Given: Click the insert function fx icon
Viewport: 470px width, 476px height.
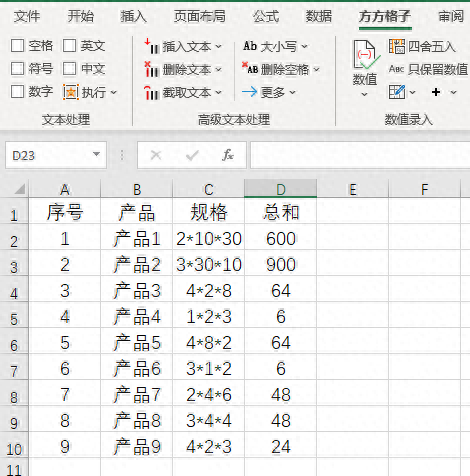Looking at the screenshot, I should 228,155.
